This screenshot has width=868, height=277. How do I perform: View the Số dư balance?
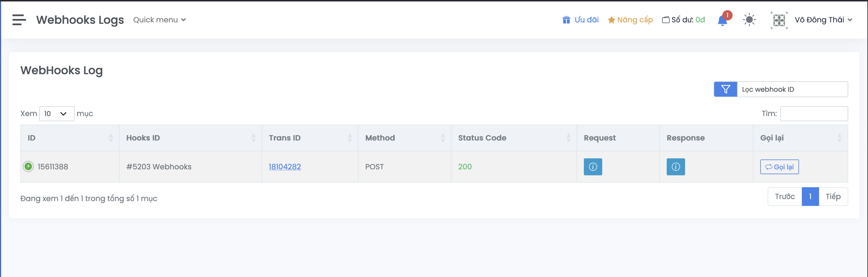point(684,20)
